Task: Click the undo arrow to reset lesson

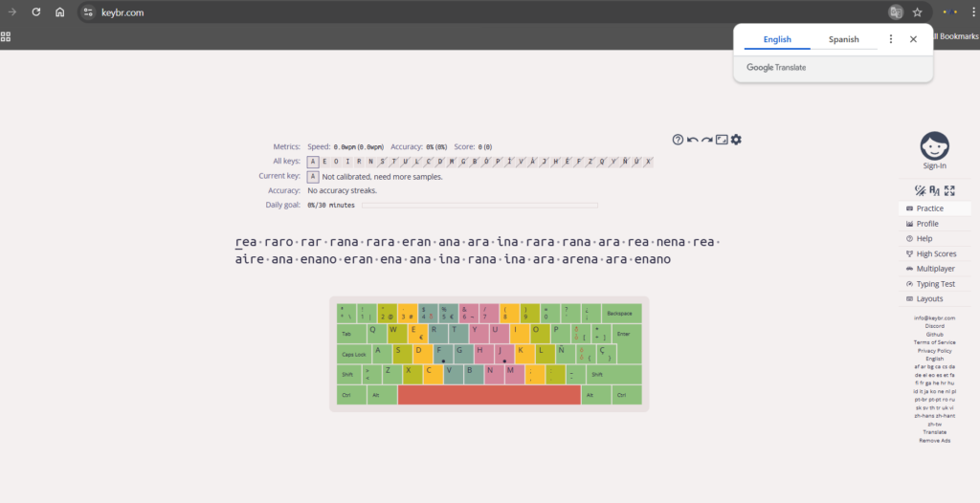Action: tap(692, 140)
